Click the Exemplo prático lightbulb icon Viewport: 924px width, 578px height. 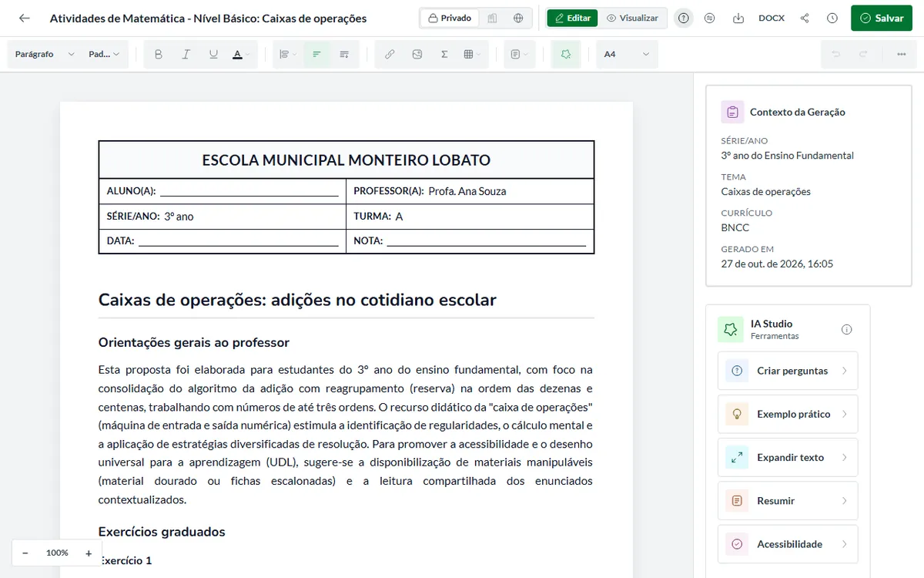[x=737, y=414]
